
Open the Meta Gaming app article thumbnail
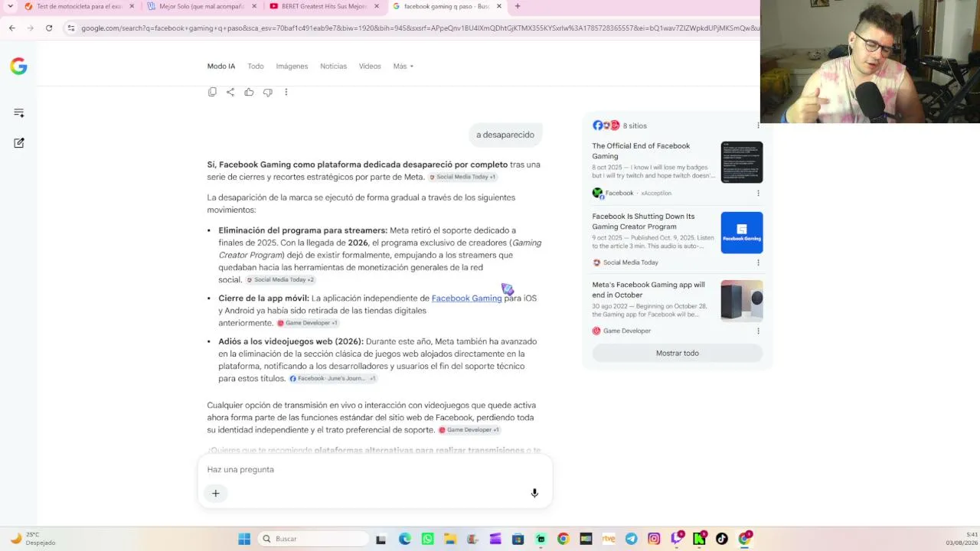pyautogui.click(x=742, y=301)
